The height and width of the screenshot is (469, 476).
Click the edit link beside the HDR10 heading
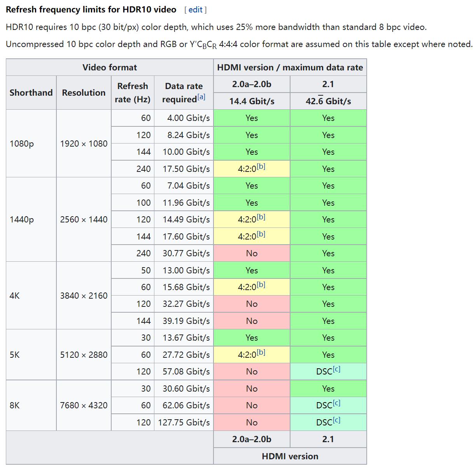(x=196, y=10)
